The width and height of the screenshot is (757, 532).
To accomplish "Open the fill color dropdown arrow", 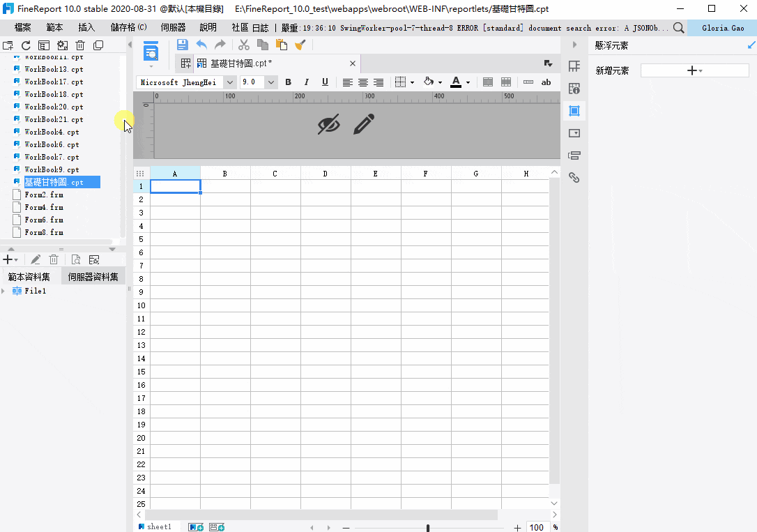I will pos(440,82).
